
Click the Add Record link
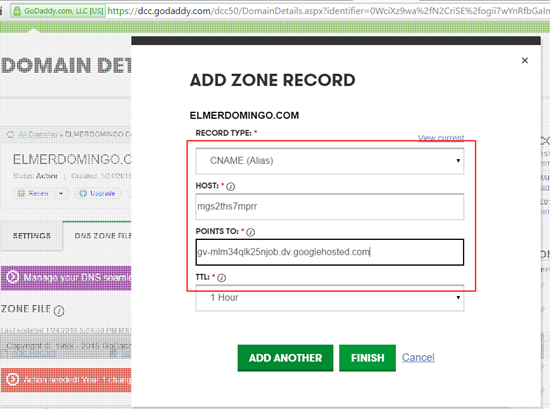tap(34, 353)
